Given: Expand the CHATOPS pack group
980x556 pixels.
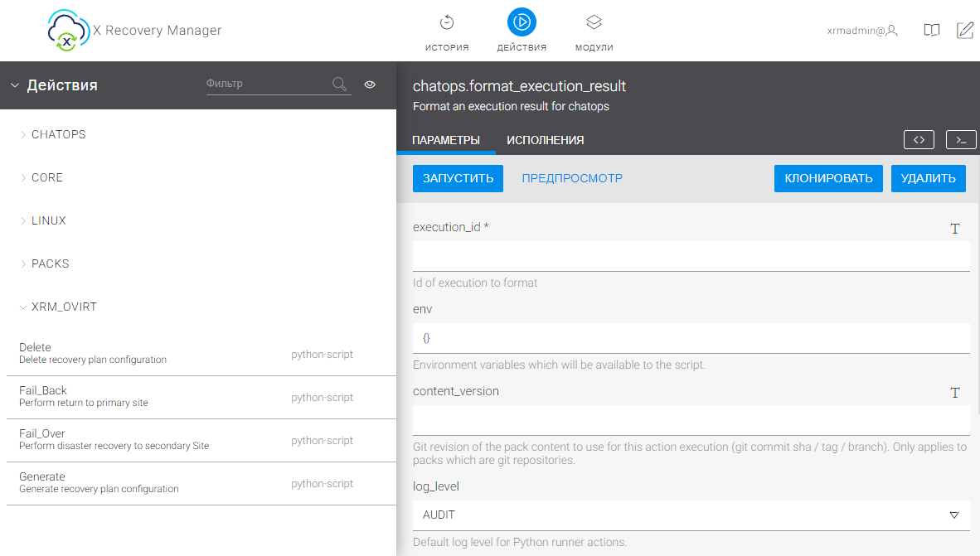Looking at the screenshot, I should click(58, 134).
